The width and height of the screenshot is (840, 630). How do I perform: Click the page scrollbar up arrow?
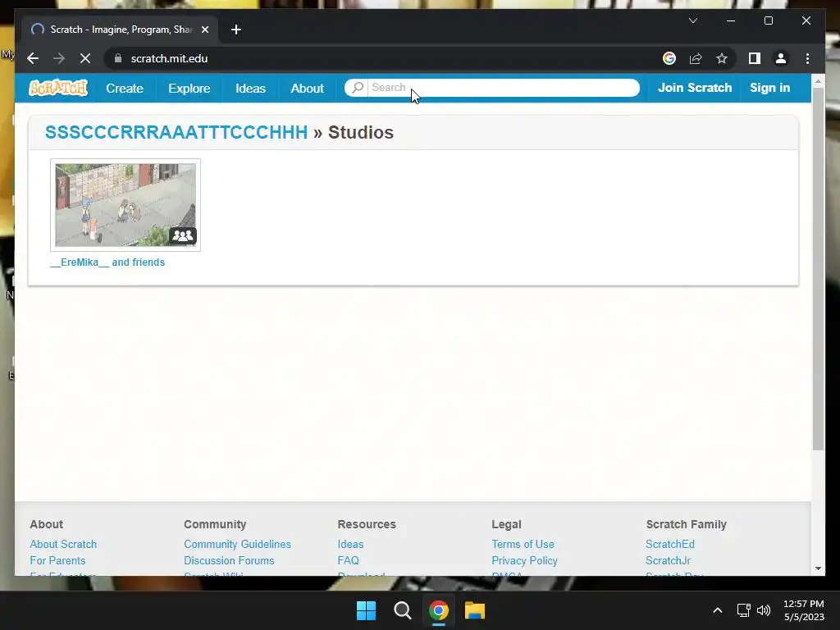point(818,81)
